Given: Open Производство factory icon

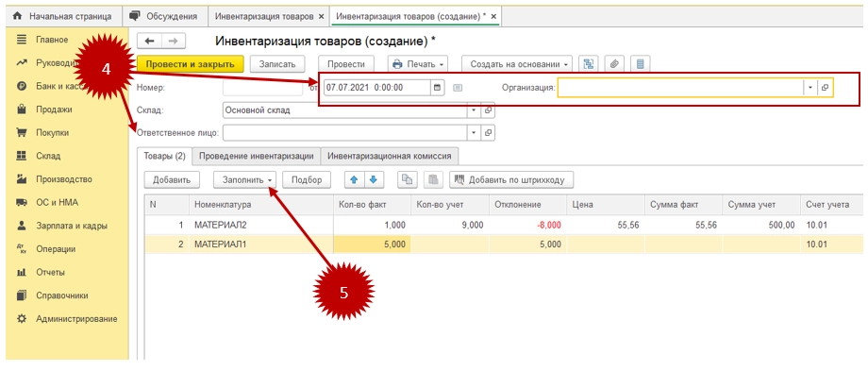Looking at the screenshot, I should [22, 178].
